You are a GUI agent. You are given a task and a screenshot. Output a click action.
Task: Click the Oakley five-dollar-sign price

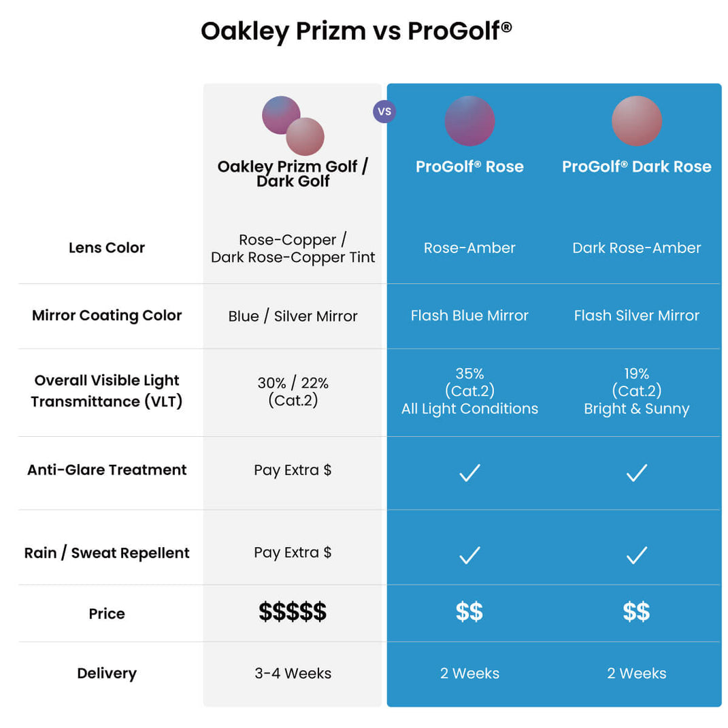[x=293, y=612]
